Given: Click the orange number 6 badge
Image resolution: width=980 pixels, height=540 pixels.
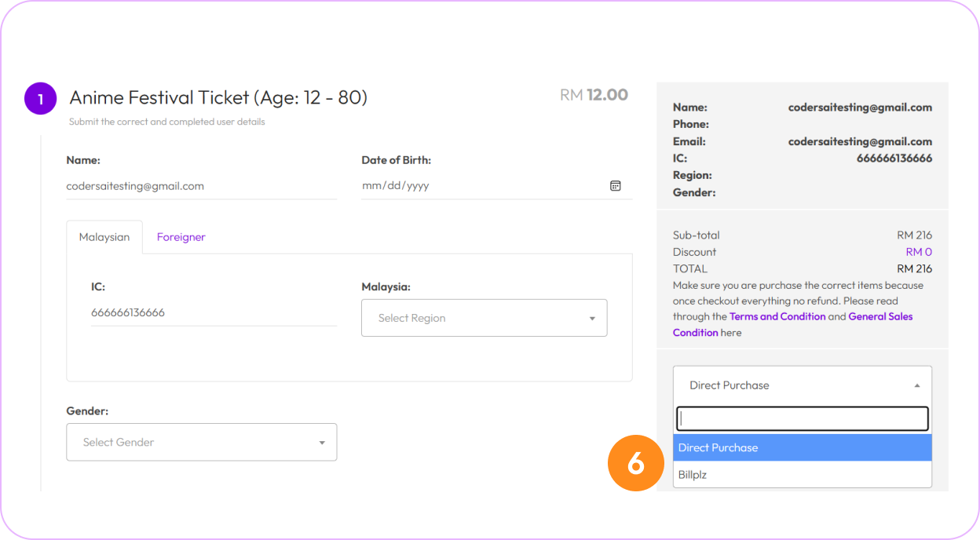Looking at the screenshot, I should pos(635,463).
